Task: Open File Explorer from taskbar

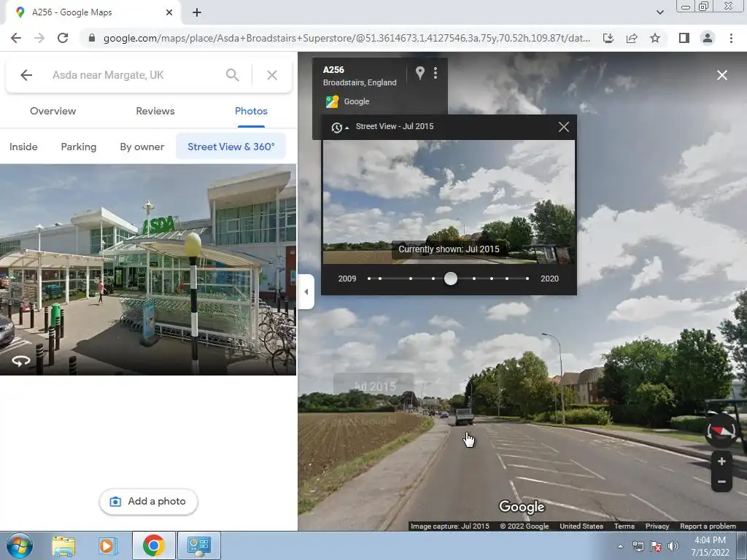Action: pyautogui.click(x=63, y=545)
